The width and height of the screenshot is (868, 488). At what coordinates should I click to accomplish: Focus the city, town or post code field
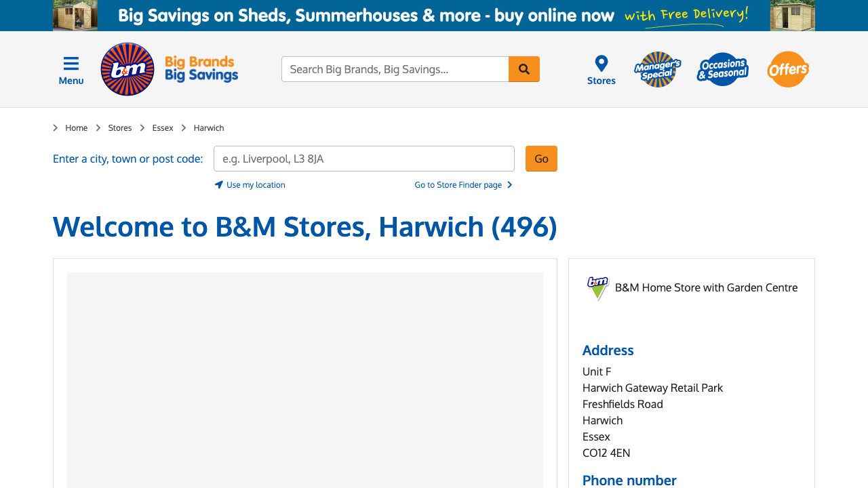tap(364, 159)
